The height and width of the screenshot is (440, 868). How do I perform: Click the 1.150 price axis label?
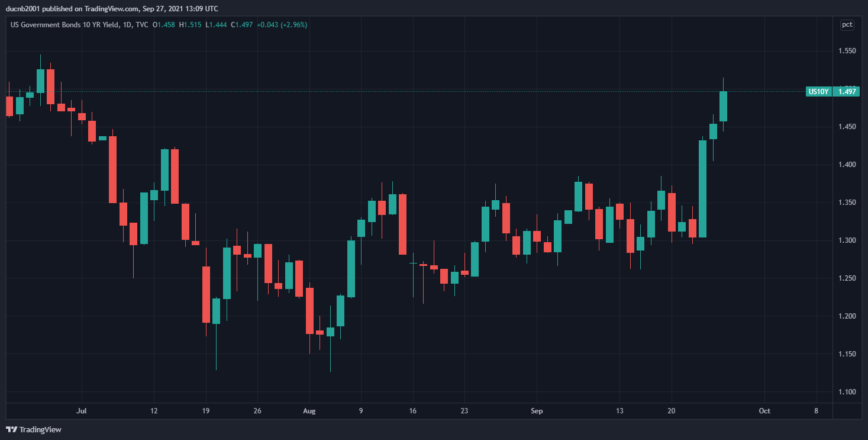pos(847,354)
